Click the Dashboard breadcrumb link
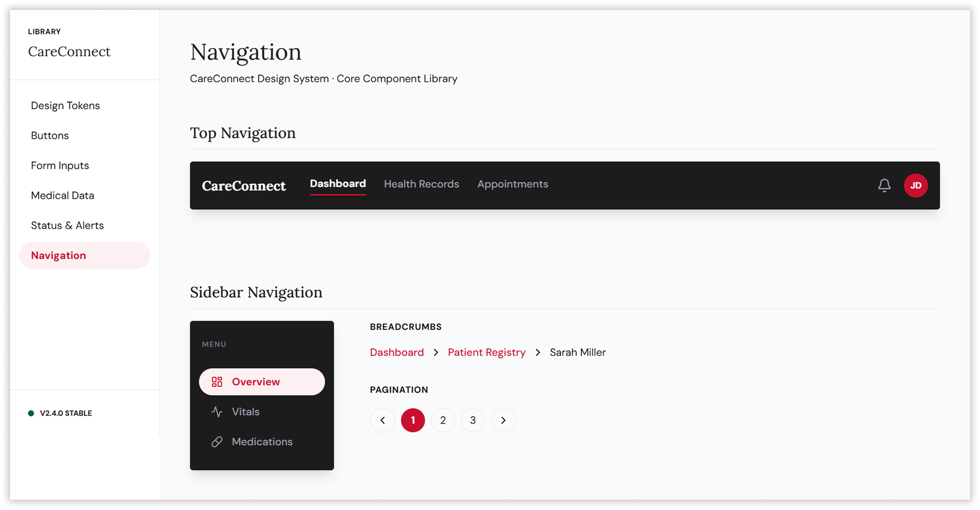The image size is (980, 510). pyautogui.click(x=396, y=352)
